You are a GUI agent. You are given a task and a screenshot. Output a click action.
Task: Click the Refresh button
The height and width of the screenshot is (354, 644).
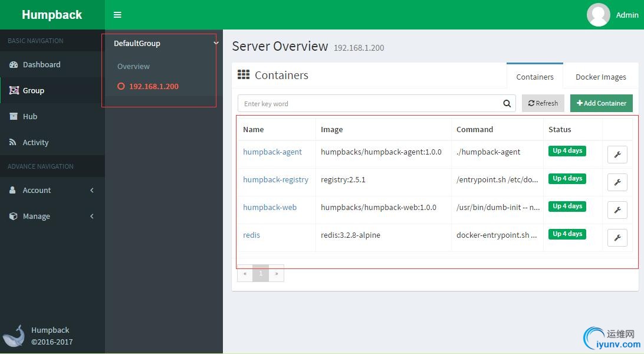coord(543,103)
